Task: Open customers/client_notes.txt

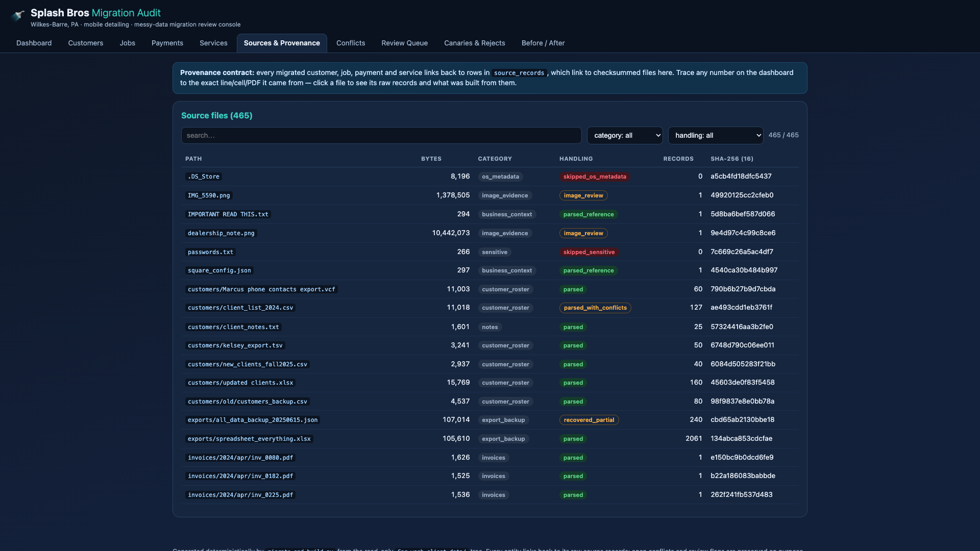Action: point(233,327)
